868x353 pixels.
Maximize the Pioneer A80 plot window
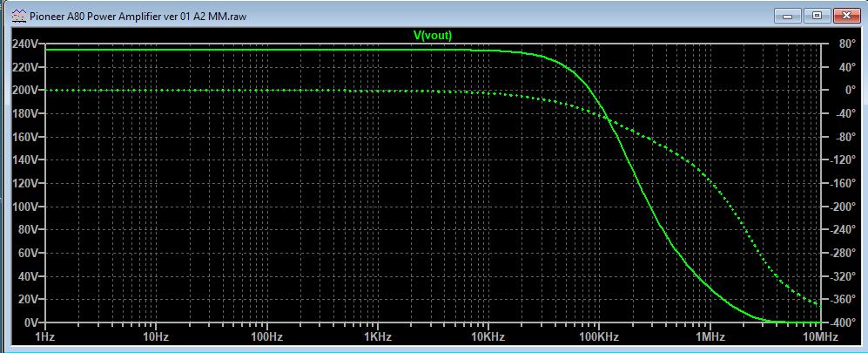point(818,16)
